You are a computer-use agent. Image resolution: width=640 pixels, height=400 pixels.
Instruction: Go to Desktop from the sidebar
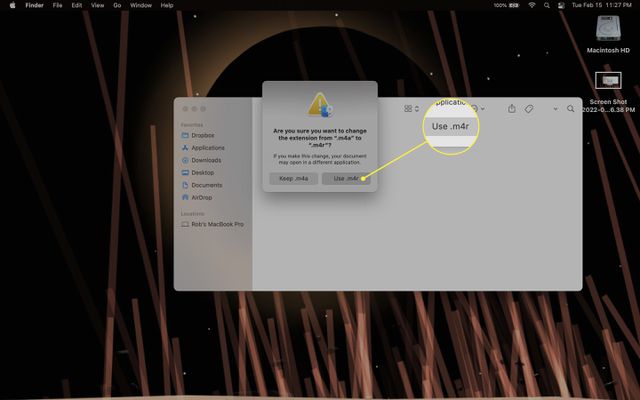pos(203,172)
